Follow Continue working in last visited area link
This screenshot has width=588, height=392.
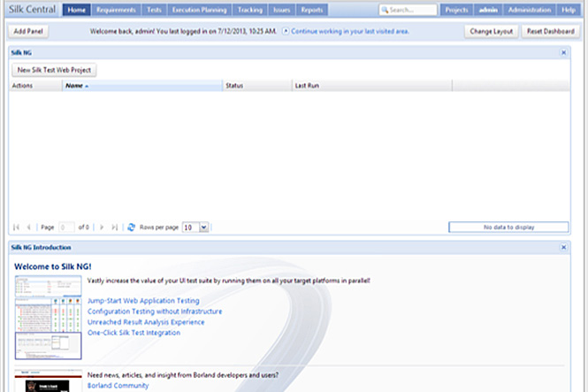pos(350,31)
